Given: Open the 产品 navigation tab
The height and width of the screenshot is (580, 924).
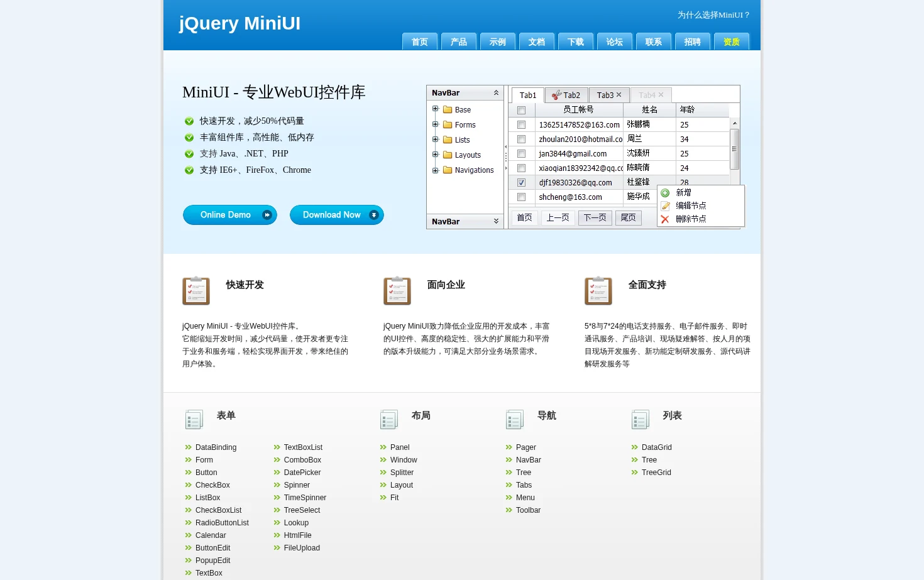Looking at the screenshot, I should pyautogui.click(x=459, y=41).
